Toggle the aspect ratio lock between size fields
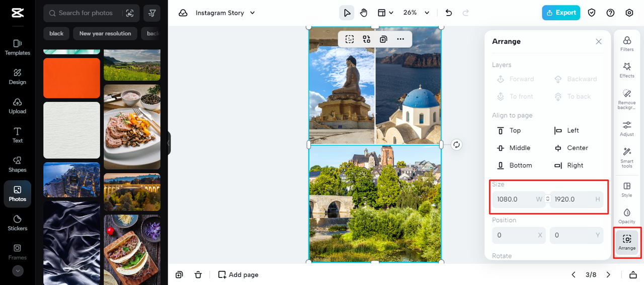The height and width of the screenshot is (285, 644). [x=548, y=199]
